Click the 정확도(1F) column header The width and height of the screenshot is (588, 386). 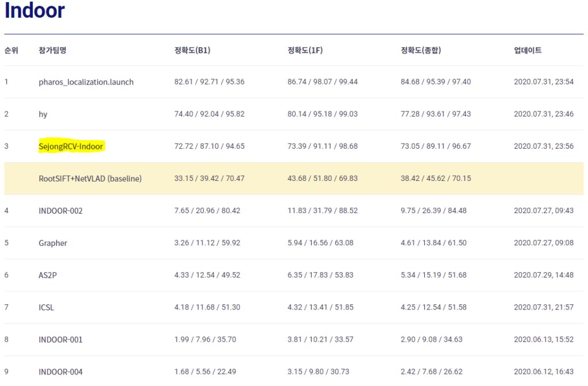(304, 51)
